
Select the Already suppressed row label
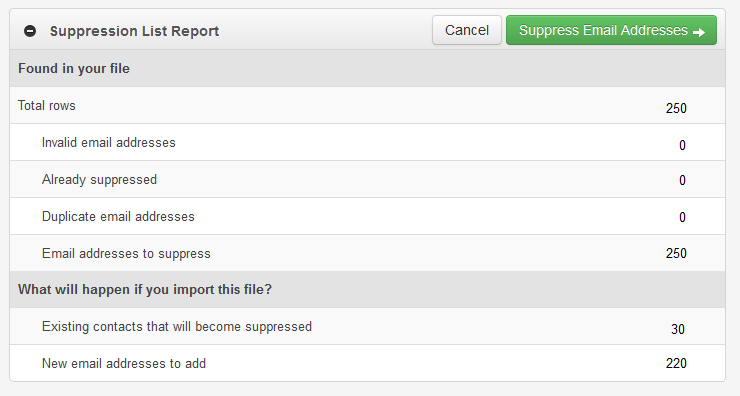[x=99, y=180]
